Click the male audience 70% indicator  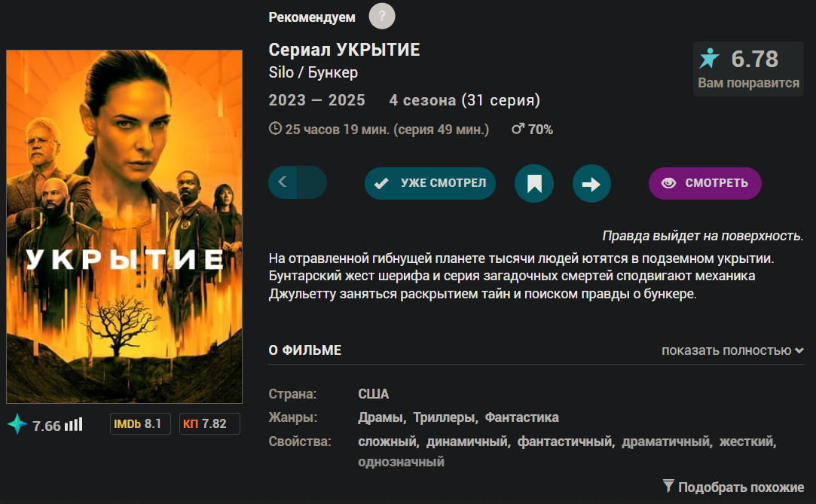pyautogui.click(x=532, y=129)
